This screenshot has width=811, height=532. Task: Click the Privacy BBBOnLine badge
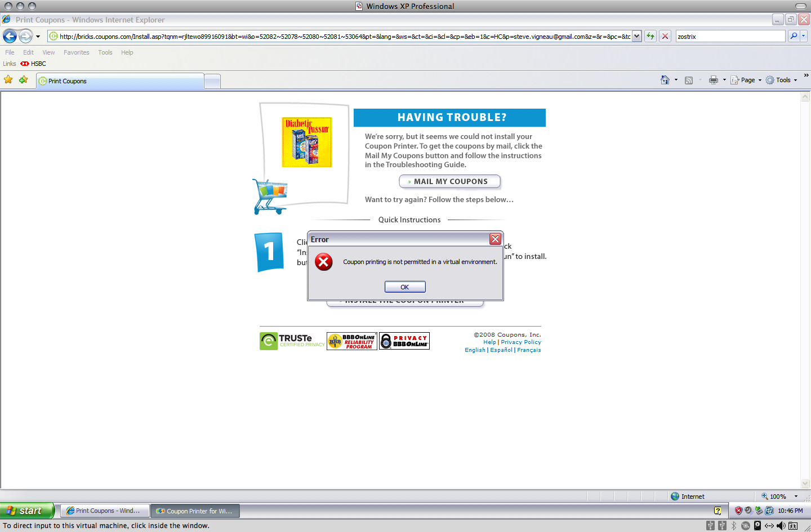pyautogui.click(x=404, y=341)
